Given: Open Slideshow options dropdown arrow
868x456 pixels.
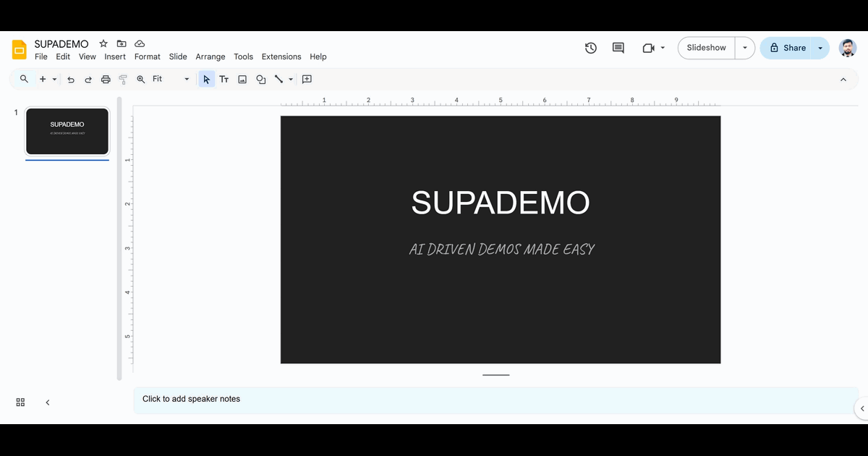Looking at the screenshot, I should click(x=745, y=48).
